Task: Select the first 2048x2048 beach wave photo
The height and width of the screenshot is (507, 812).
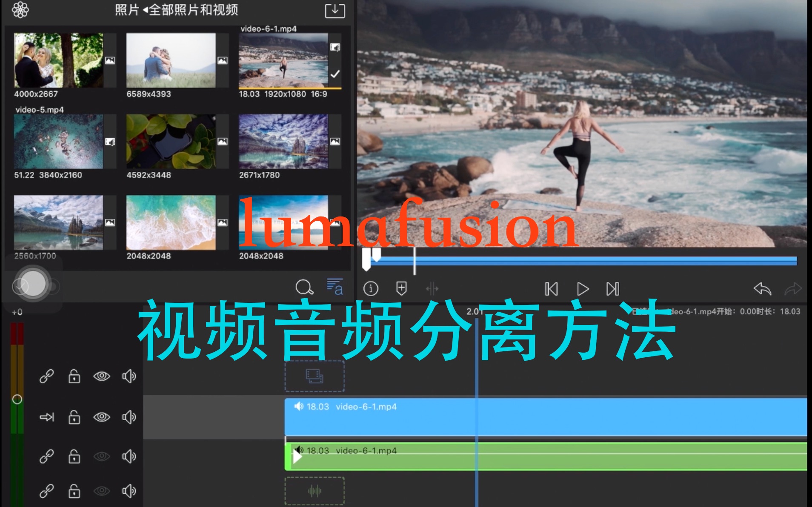Action: tap(171, 222)
